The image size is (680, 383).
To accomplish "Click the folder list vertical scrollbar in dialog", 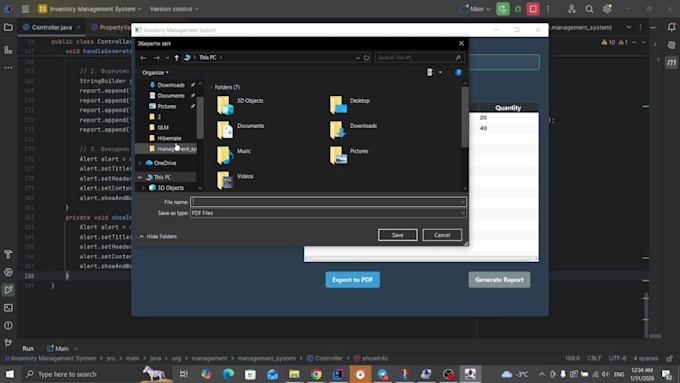I will point(465,117).
